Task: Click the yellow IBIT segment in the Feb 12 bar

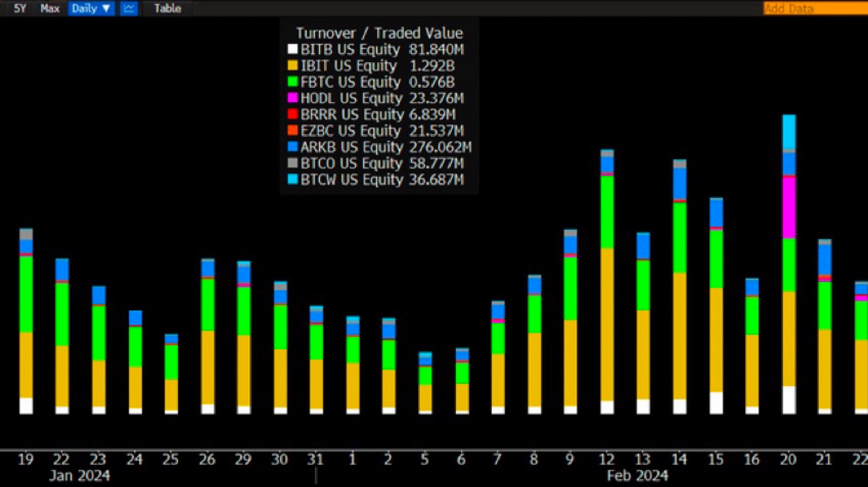Action: pos(607,324)
